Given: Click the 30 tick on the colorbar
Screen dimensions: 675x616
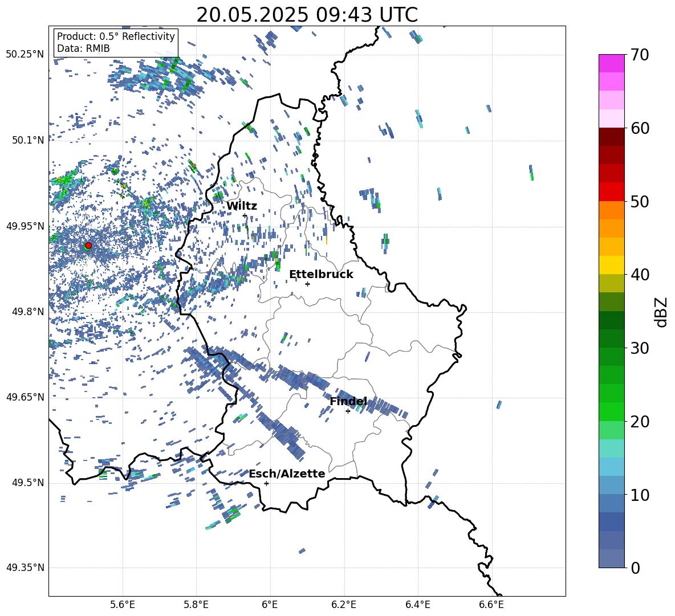Looking at the screenshot, I should pyautogui.click(x=640, y=348).
